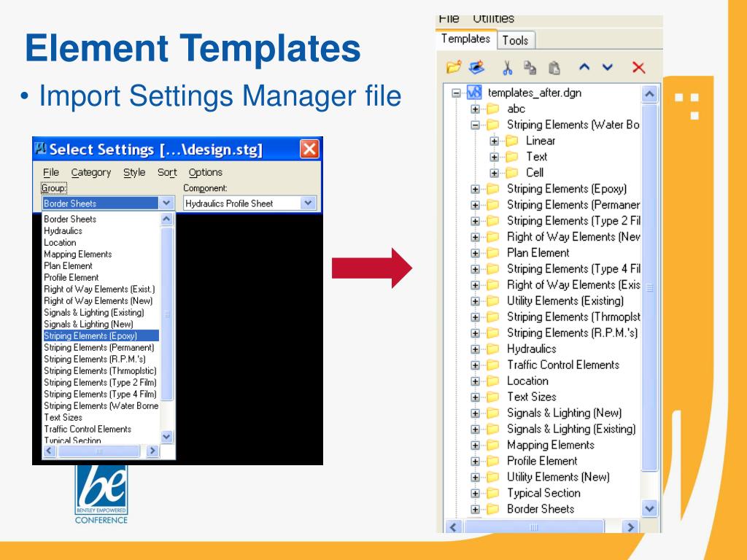Click the Paste clipboard icon
This screenshot has width=747, height=560.
coord(554,68)
